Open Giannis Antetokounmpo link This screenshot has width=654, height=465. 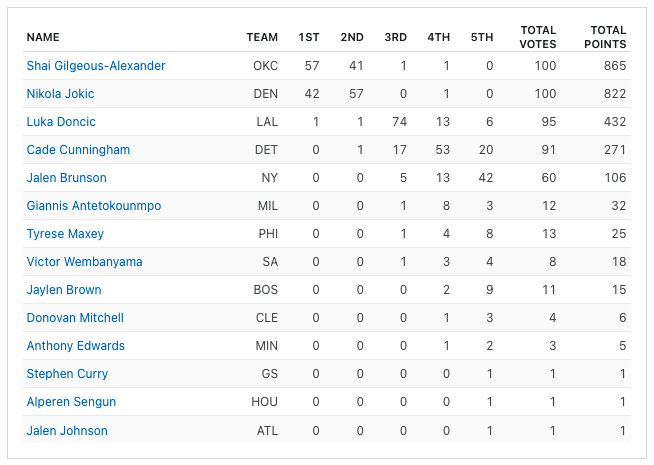(x=94, y=206)
